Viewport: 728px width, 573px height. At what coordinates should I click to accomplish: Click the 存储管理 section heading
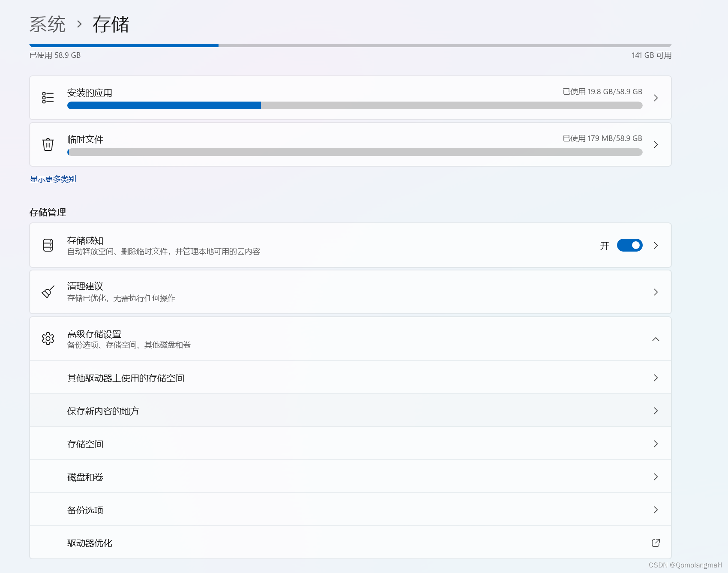[48, 212]
